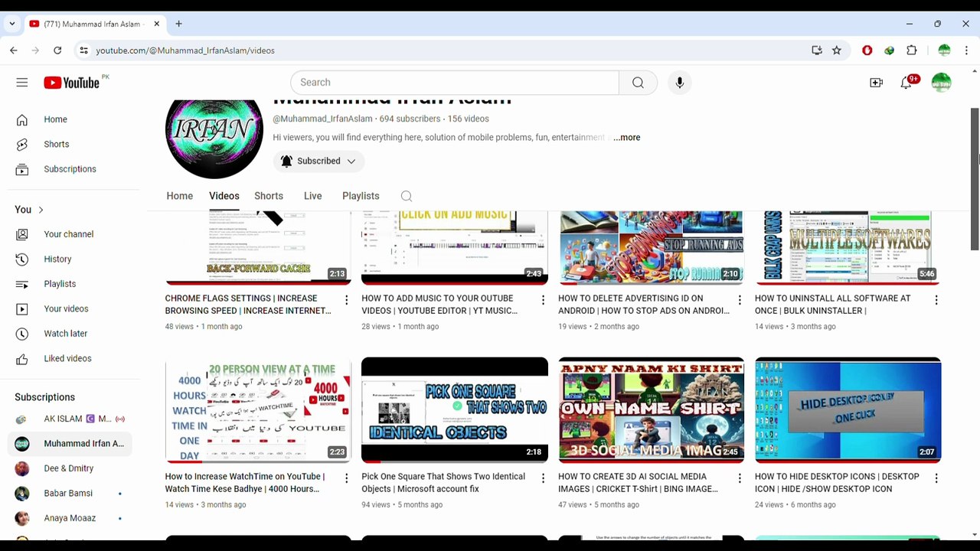Viewport: 980px width, 551px height.
Task: Open the YouTube guide hamburger menu
Action: coord(21,83)
